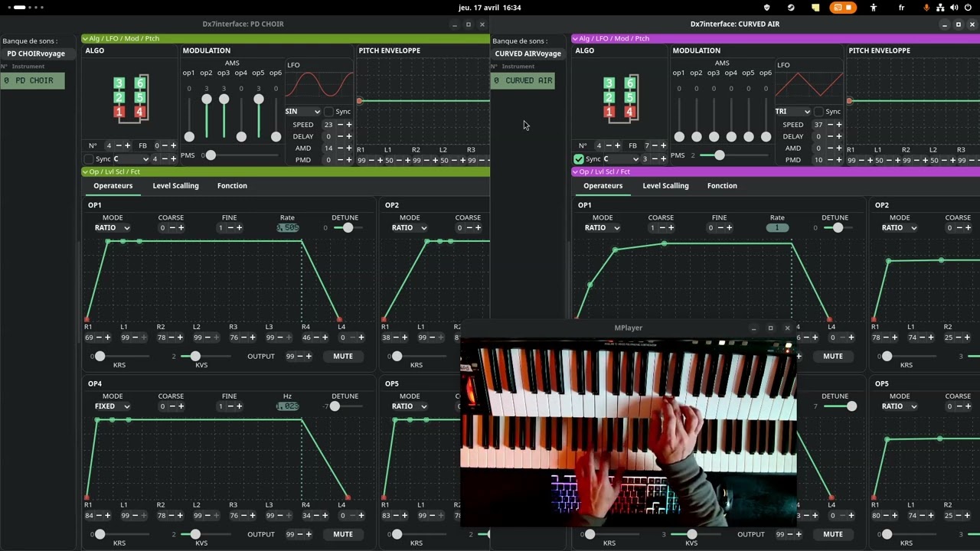Enable LFO Sync checkbox in PD CHOIR window
This screenshot has width=980, height=551.
click(x=328, y=112)
